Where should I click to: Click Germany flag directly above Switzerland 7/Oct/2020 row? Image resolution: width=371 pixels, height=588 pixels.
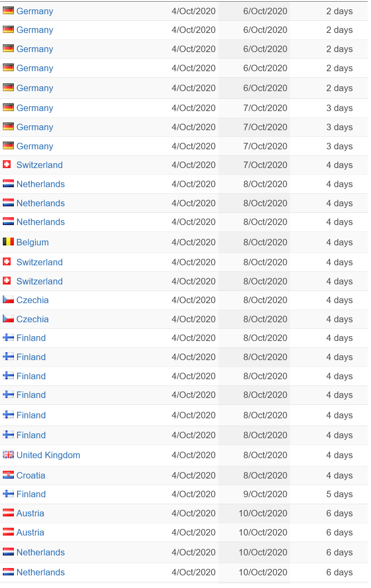(x=8, y=146)
